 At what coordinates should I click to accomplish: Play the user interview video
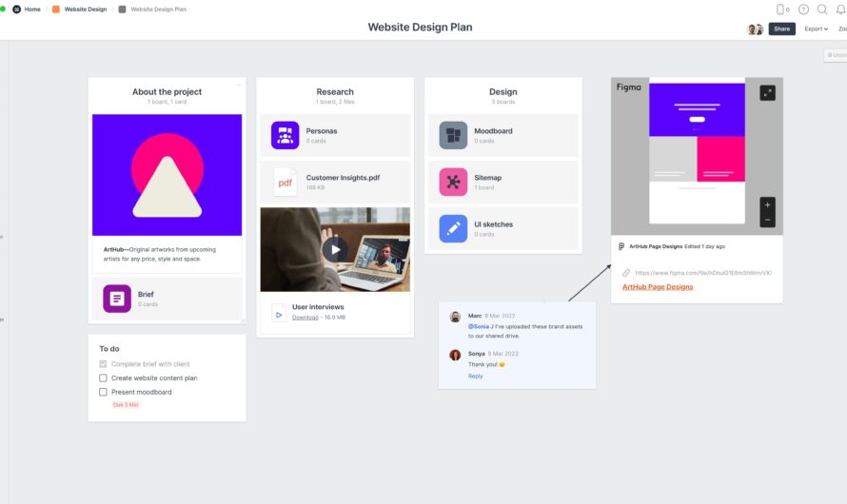click(x=335, y=250)
